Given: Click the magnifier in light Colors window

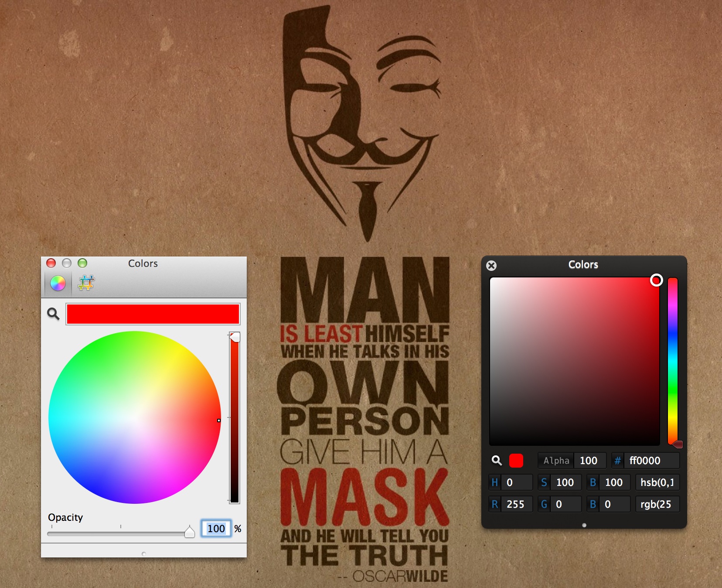Looking at the screenshot, I should pos(53,314).
